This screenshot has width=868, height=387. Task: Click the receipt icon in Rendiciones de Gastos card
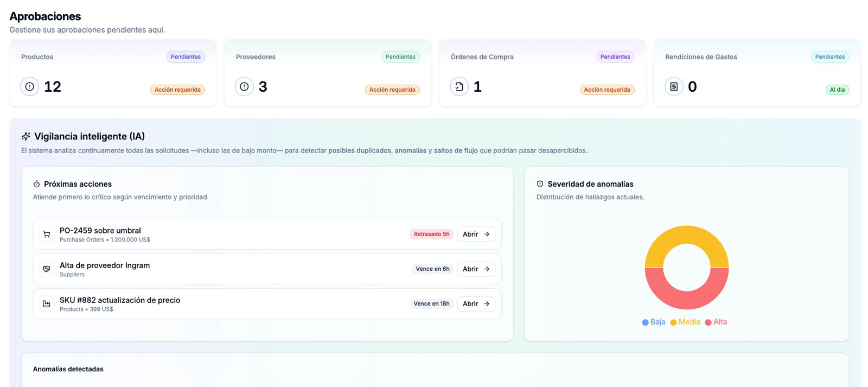pos(674,86)
